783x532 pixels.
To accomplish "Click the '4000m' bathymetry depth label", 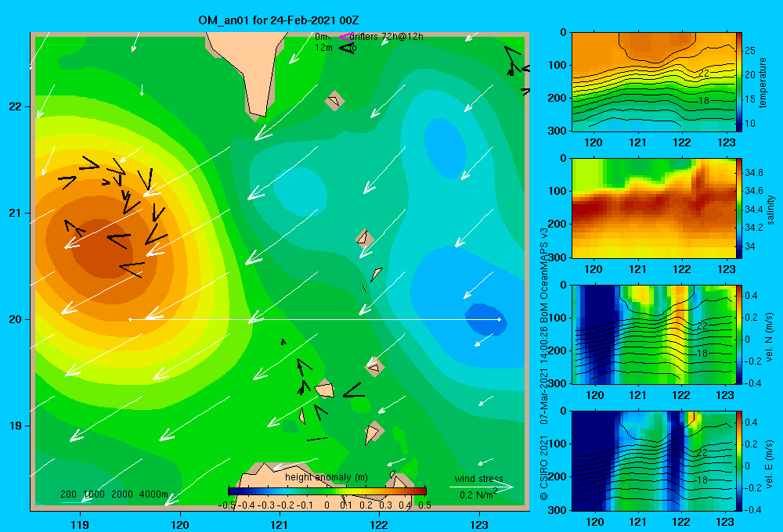I will pyautogui.click(x=153, y=494).
